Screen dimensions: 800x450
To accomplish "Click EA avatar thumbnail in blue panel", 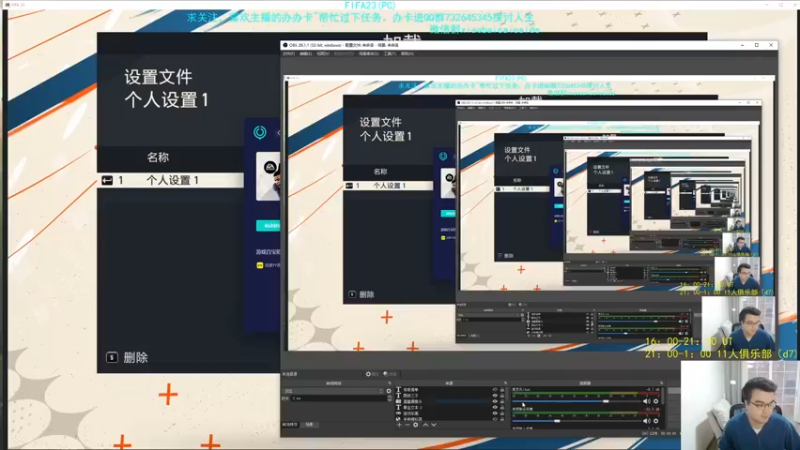I will (268, 177).
